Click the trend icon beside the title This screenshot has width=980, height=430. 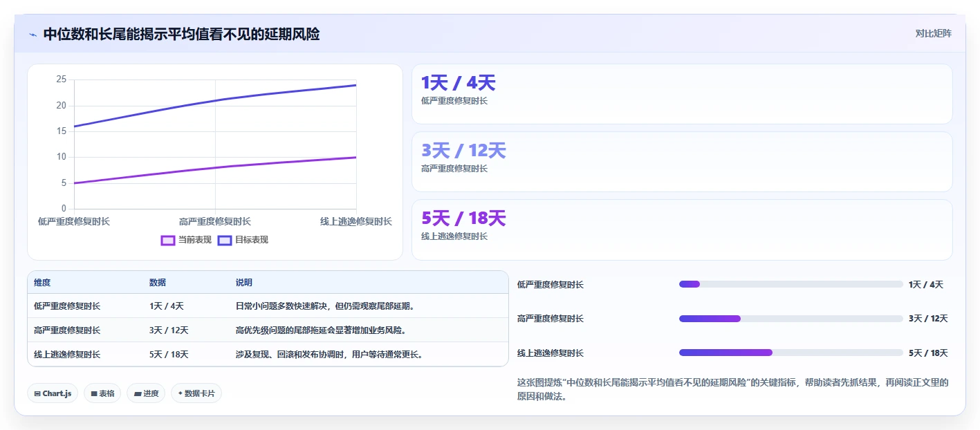pos(33,35)
